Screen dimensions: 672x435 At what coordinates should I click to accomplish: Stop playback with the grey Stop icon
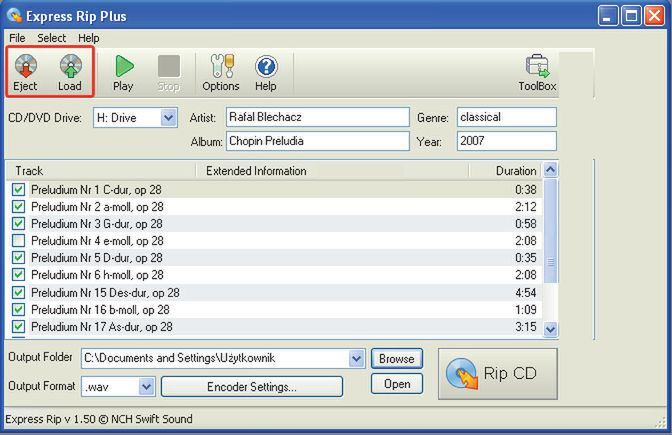pyautogui.click(x=169, y=72)
